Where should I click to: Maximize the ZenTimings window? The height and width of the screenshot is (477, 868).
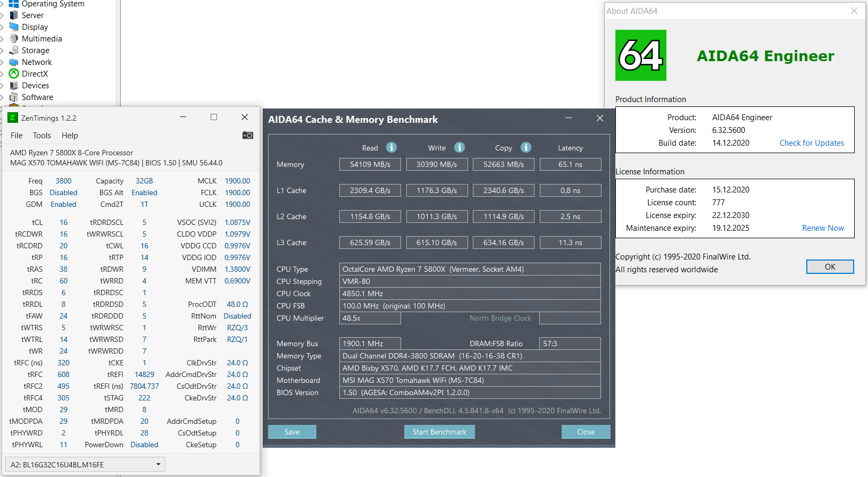[x=214, y=117]
